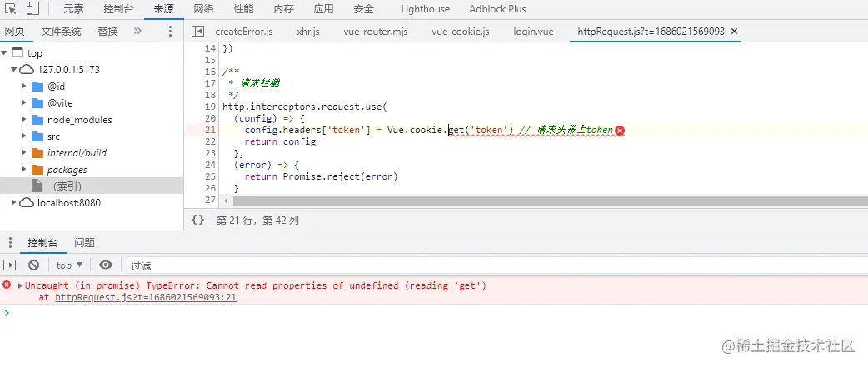The height and width of the screenshot is (367, 868).
Task: Toggle the console sidebar icon
Action: click(x=10, y=265)
